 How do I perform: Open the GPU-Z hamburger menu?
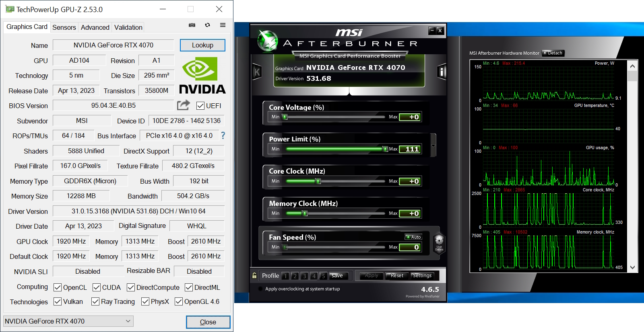223,25
